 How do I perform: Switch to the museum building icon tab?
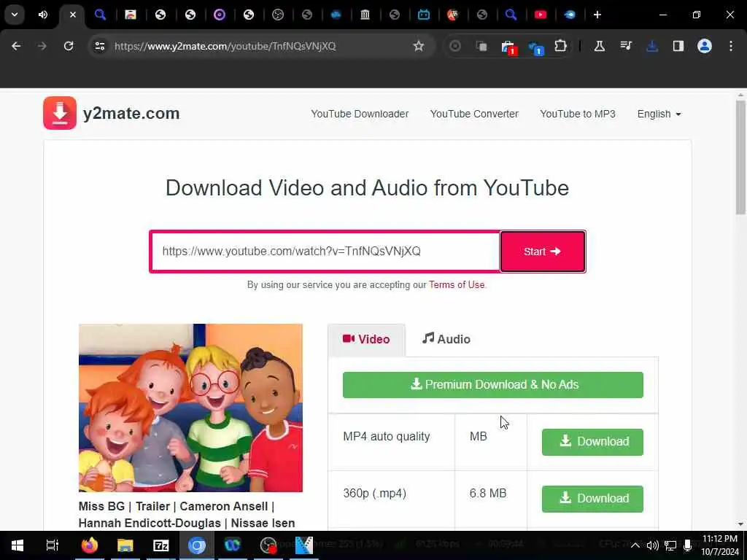click(x=365, y=15)
